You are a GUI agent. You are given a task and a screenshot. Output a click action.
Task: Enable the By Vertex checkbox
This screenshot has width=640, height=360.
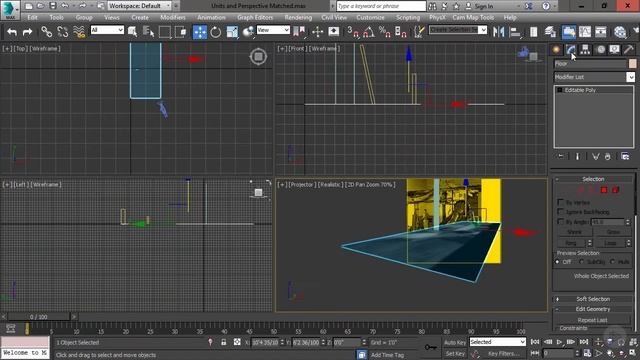pyautogui.click(x=560, y=202)
